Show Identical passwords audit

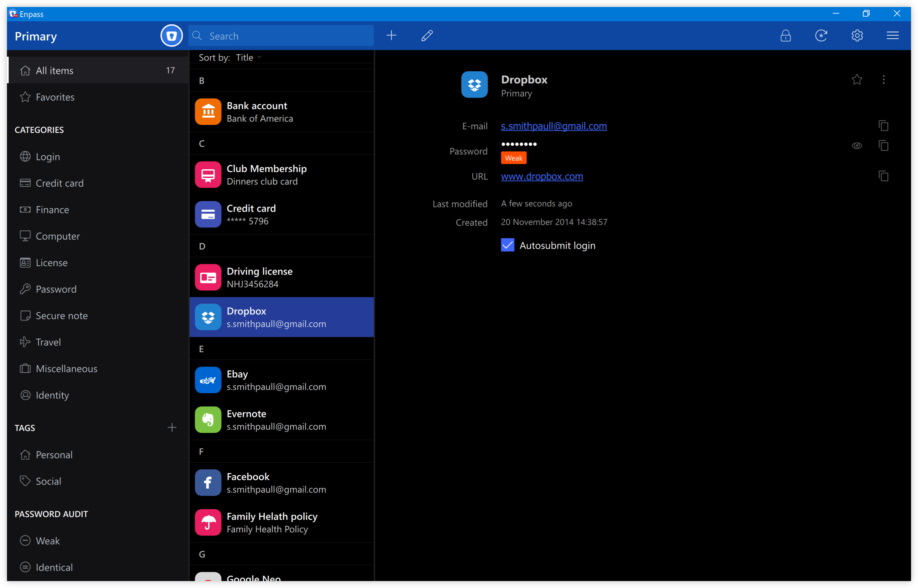(x=98, y=568)
